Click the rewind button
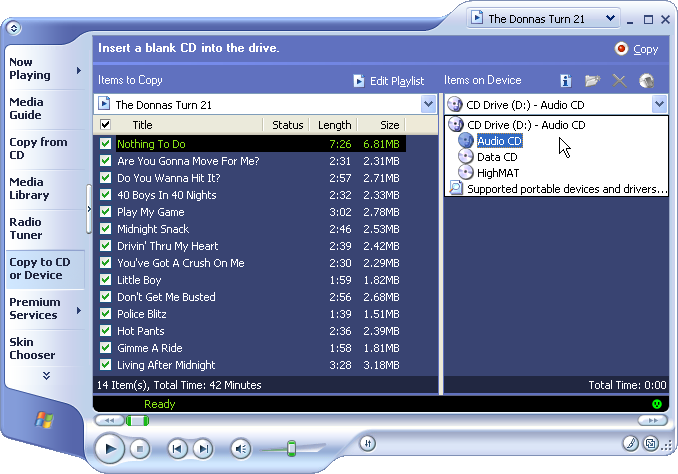678x474 pixels. [109, 420]
